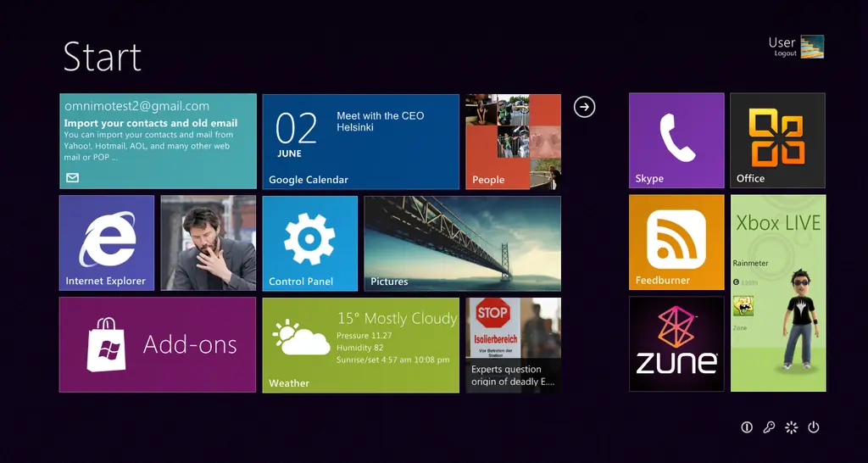868x463 pixels.
Task: Click the user avatar picture
Action: [812, 47]
